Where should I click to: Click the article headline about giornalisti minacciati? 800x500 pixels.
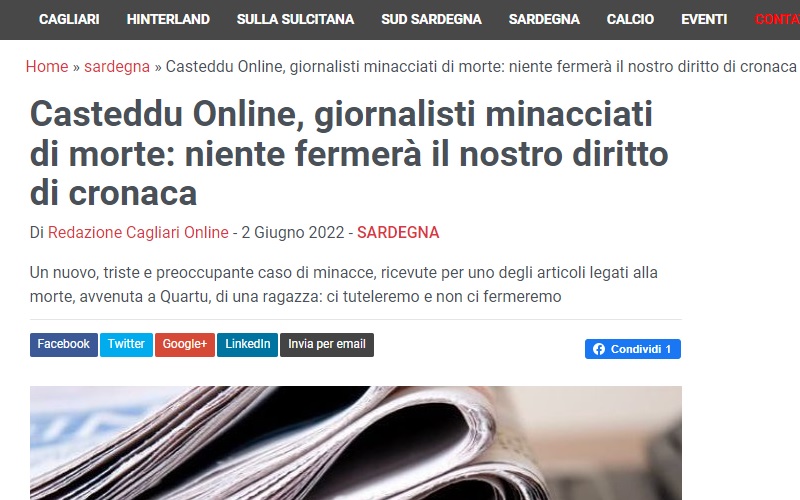tap(349, 153)
